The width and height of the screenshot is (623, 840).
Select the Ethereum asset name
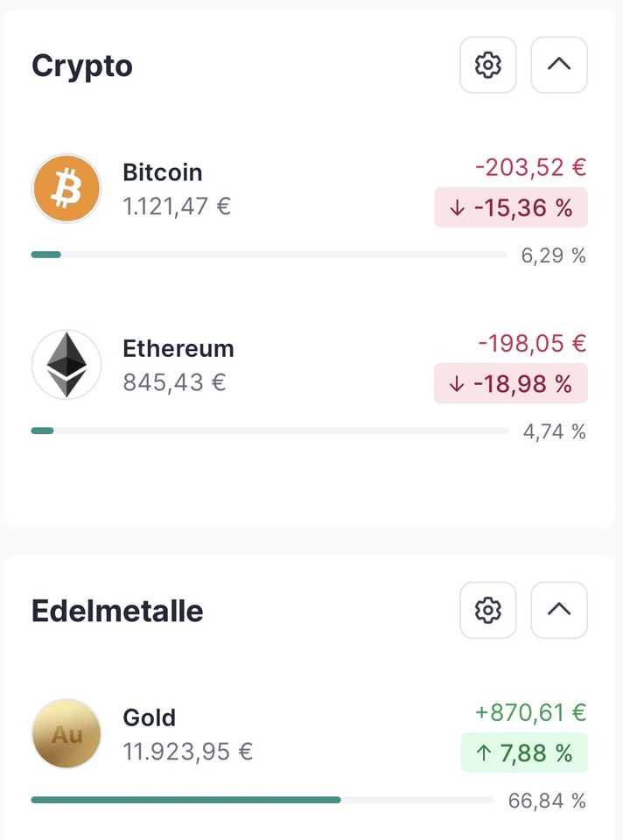(x=178, y=348)
